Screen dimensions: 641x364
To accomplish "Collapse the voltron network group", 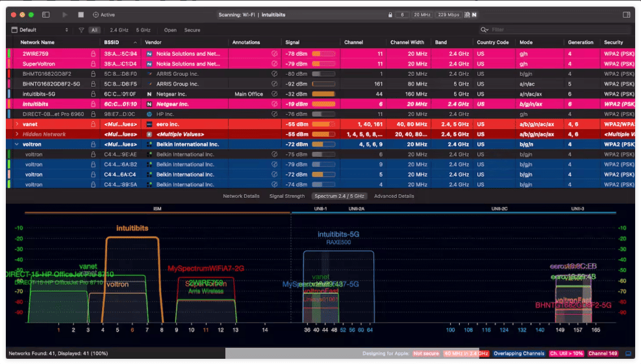I will 17,144.
